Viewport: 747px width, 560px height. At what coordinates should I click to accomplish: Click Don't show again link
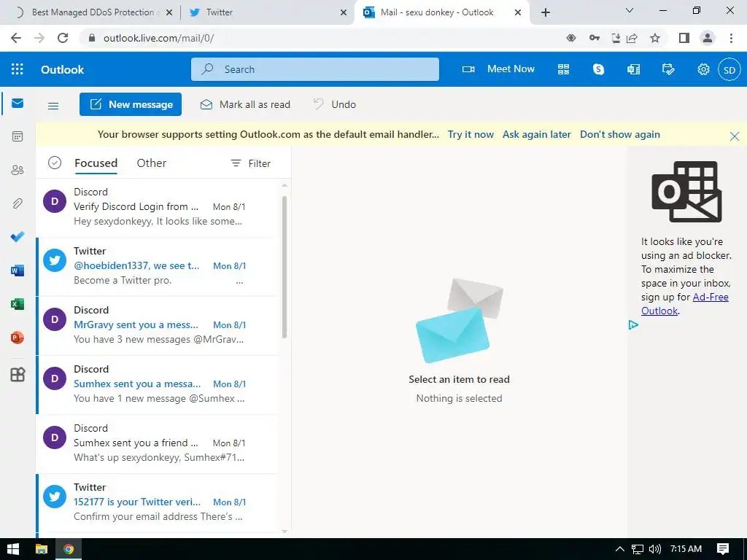click(620, 134)
